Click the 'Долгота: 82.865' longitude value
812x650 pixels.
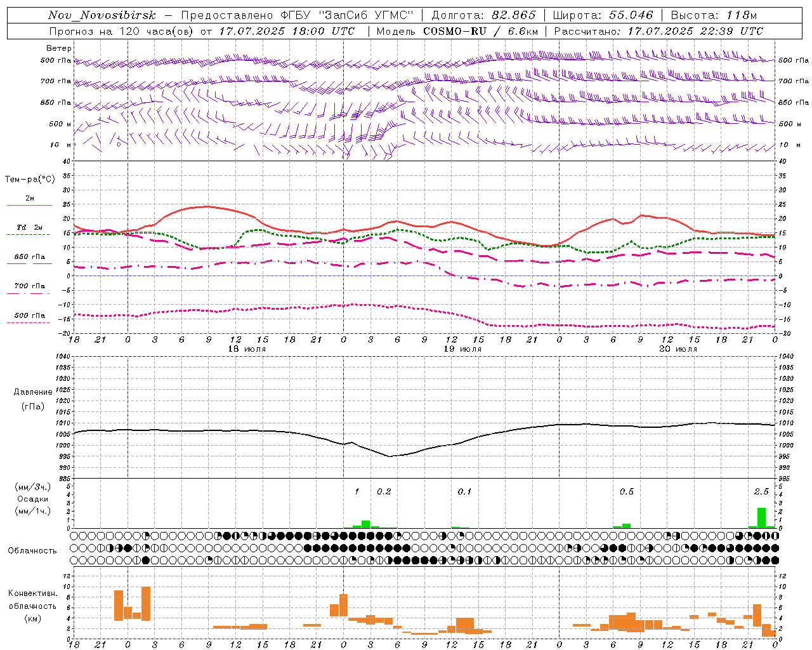click(x=483, y=15)
